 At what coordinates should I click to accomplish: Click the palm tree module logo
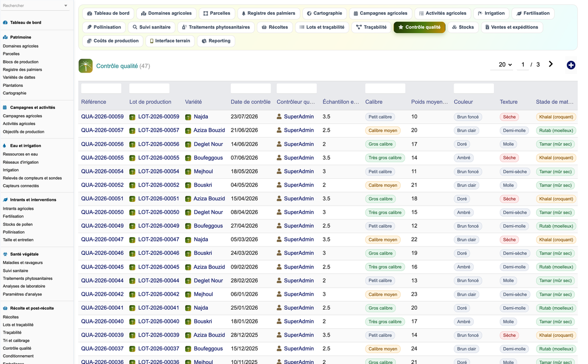[85, 66]
